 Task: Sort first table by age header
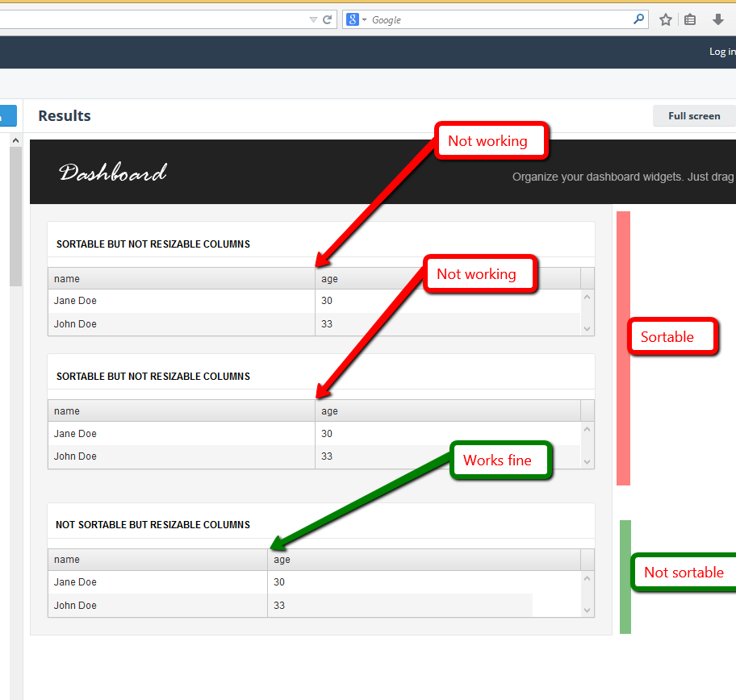(448, 279)
